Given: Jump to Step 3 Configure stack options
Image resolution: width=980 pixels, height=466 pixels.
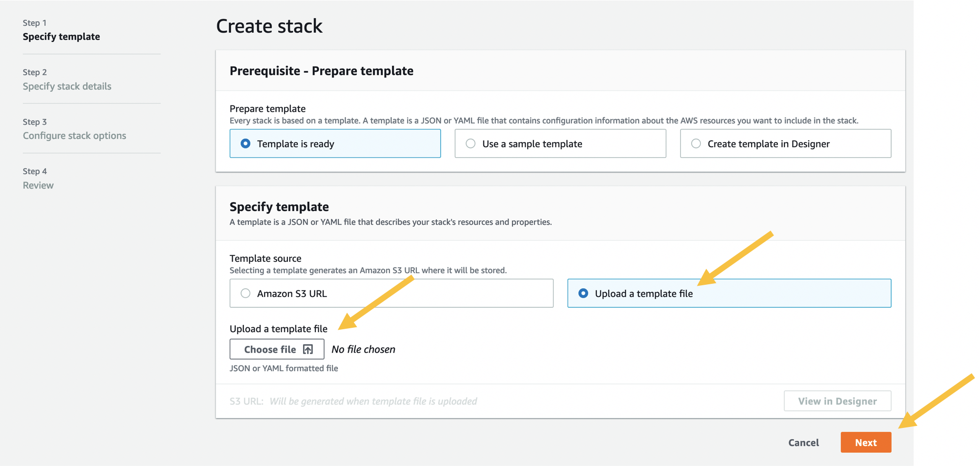Looking at the screenshot, I should coord(74,136).
